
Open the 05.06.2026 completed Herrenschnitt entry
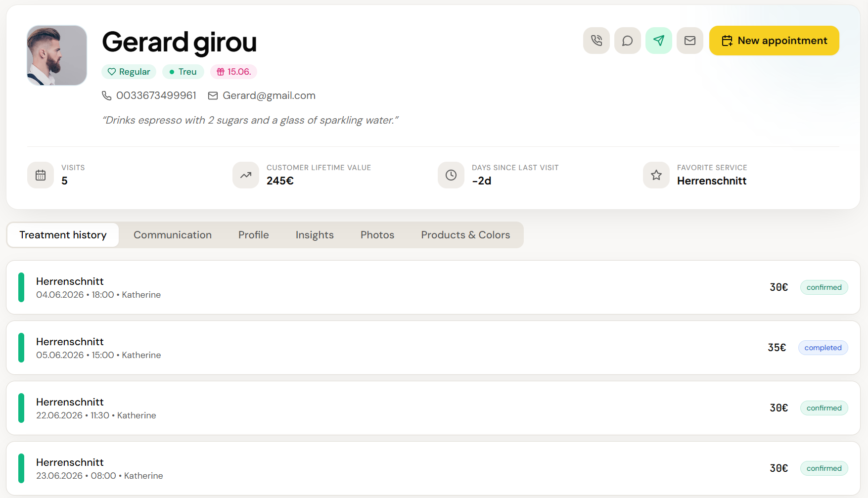(433, 348)
